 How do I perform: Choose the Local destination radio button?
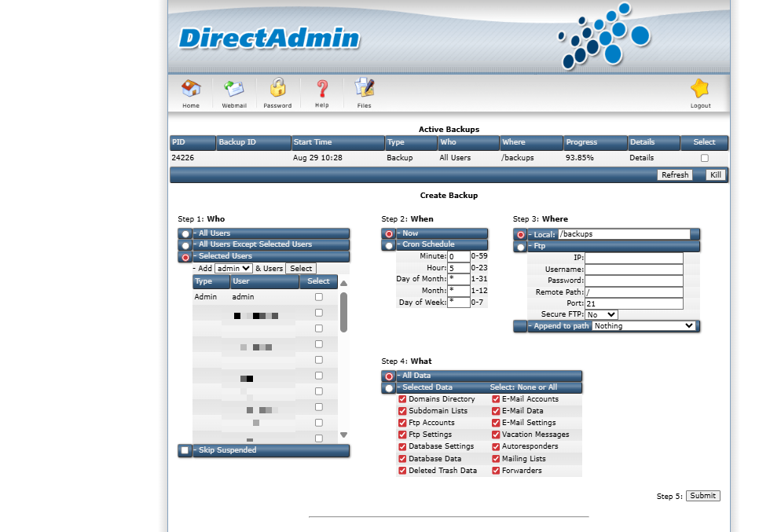tap(520, 235)
